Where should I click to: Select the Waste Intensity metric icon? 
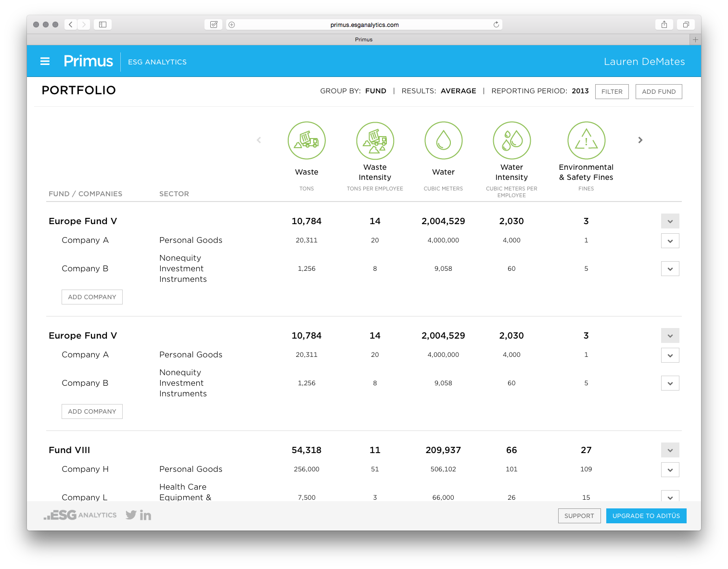point(375,140)
